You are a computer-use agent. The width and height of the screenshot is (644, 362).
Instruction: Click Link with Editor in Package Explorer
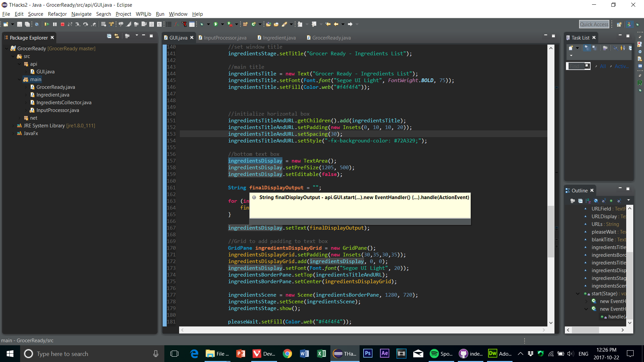117,36
